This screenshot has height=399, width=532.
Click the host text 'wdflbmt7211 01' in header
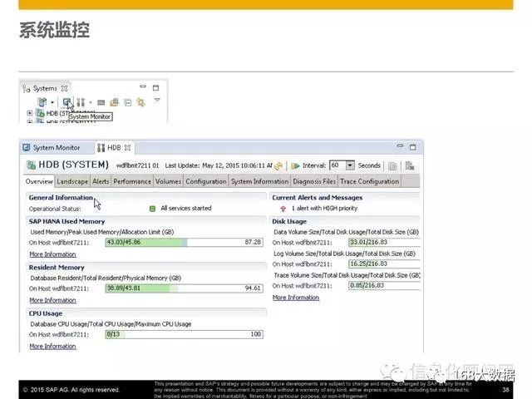[137, 165]
